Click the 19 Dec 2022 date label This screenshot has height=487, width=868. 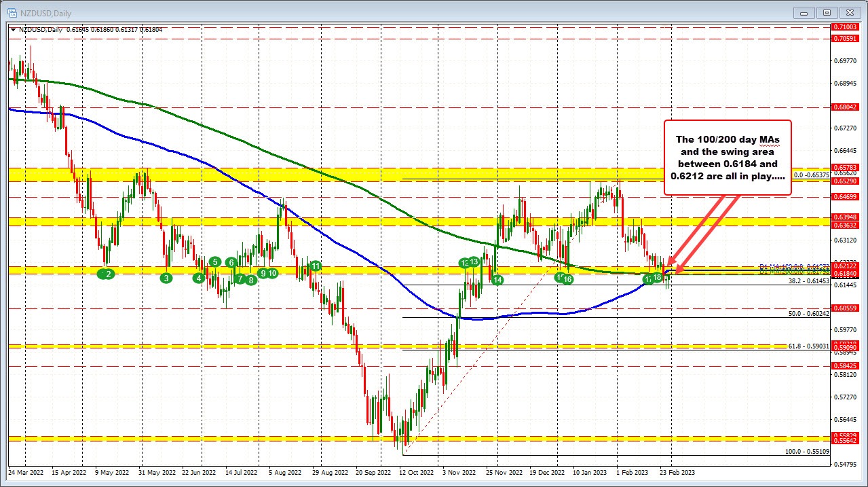[x=546, y=471]
